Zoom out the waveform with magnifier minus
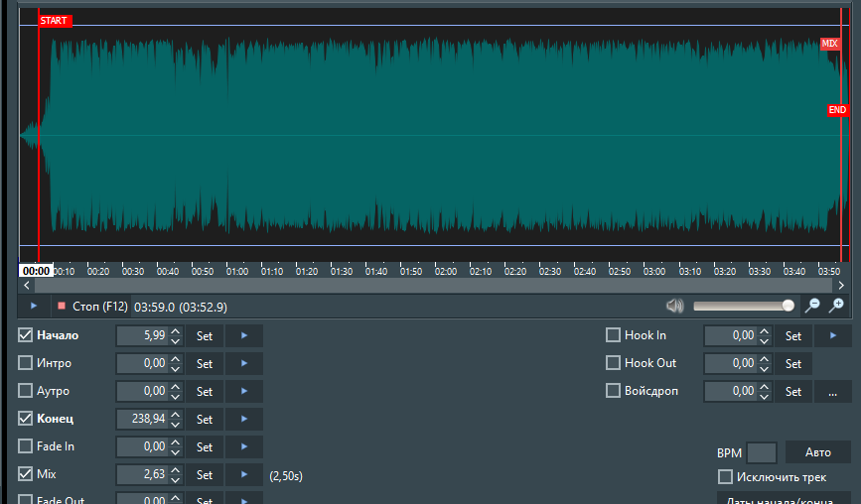Image resolution: width=861 pixels, height=504 pixels. 812,306
